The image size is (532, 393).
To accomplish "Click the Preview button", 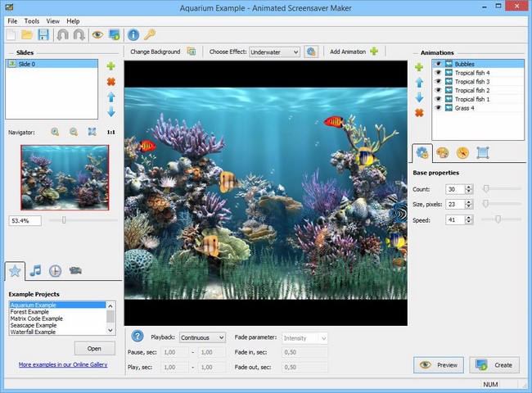I will point(439,365).
